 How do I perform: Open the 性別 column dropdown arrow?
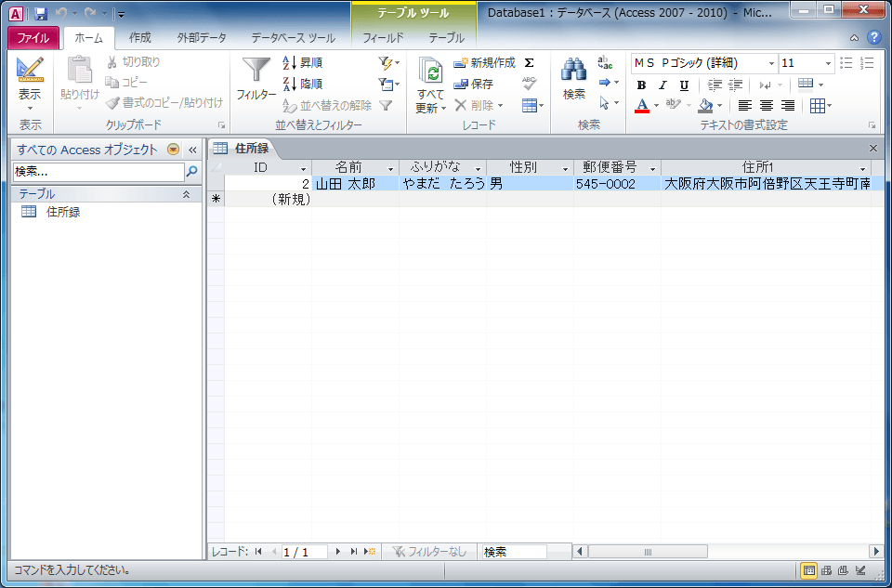click(x=566, y=169)
